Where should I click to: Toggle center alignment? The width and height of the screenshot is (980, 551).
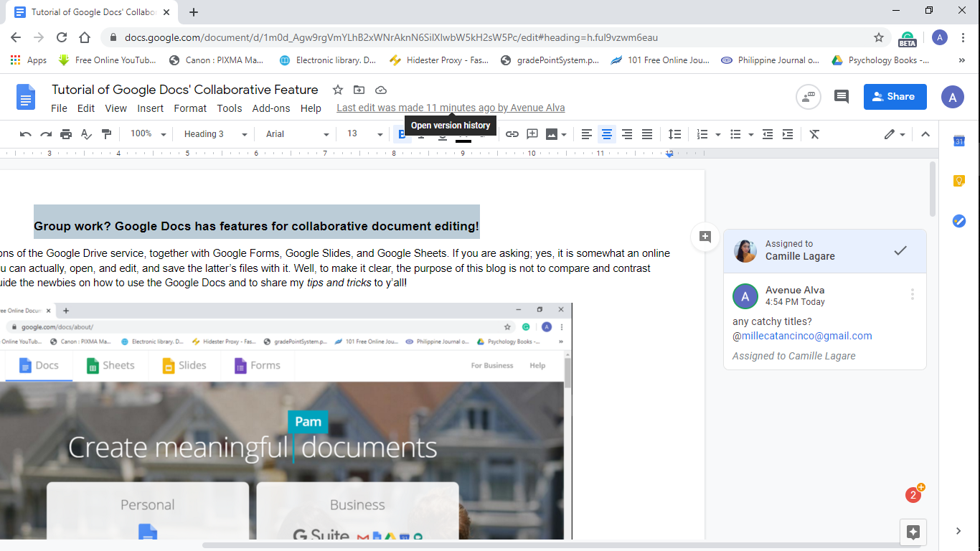coord(606,134)
